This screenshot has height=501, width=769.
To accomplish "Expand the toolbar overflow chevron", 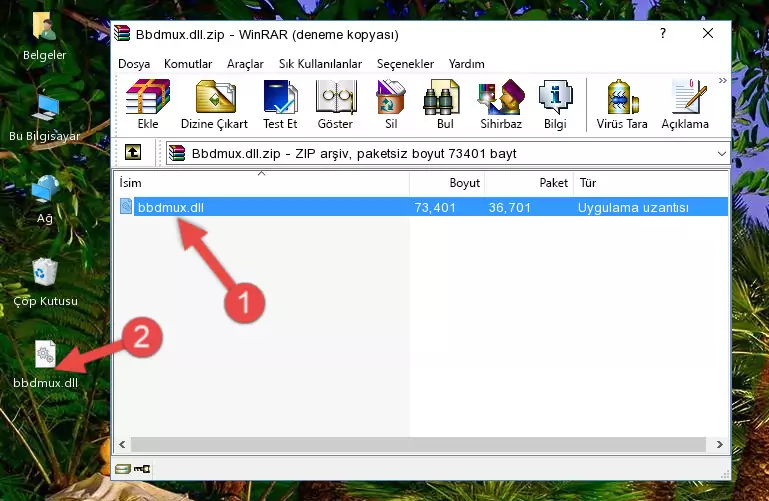I will coord(722,80).
